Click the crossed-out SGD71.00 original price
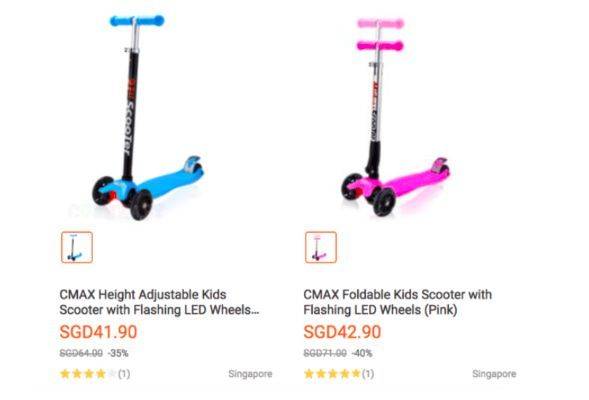 (x=325, y=353)
